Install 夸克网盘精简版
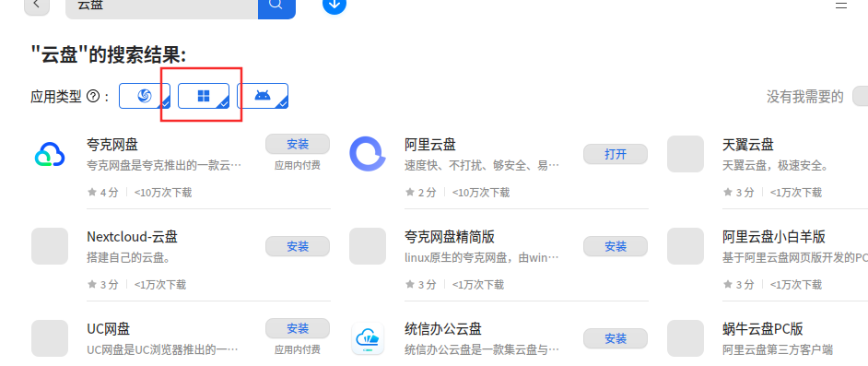 (616, 246)
